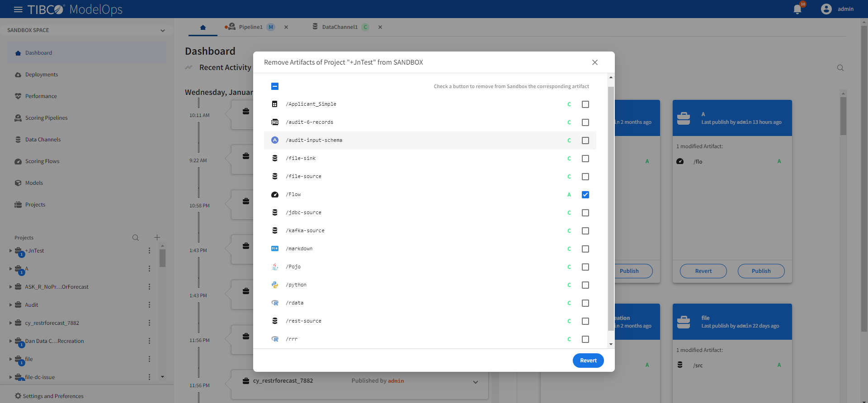Image resolution: width=868 pixels, height=403 pixels.
Task: Tick the /python artifact checkbox
Action: (585, 285)
